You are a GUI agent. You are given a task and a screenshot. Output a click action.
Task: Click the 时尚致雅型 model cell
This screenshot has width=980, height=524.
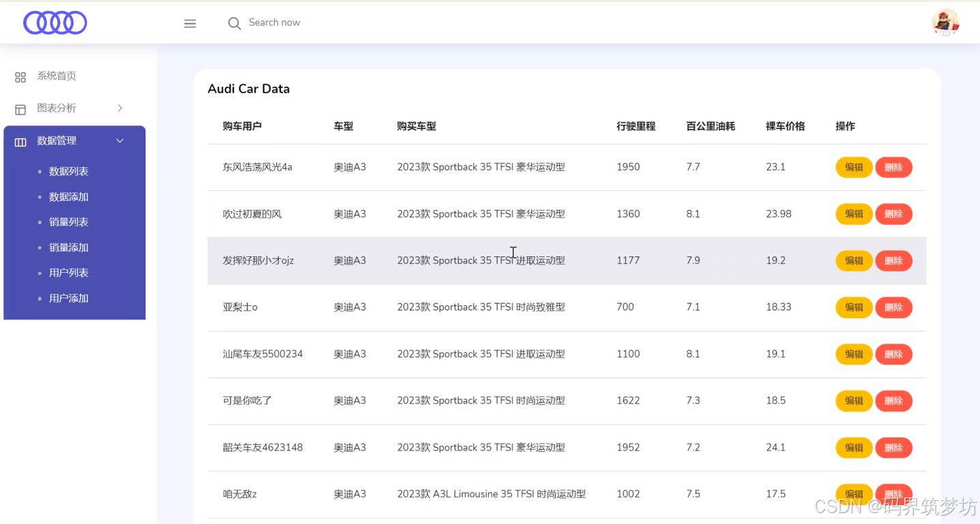tap(481, 307)
